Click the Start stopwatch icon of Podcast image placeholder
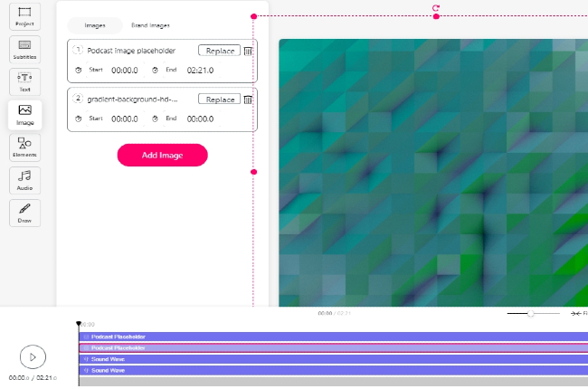The height and width of the screenshot is (389, 588). point(79,71)
